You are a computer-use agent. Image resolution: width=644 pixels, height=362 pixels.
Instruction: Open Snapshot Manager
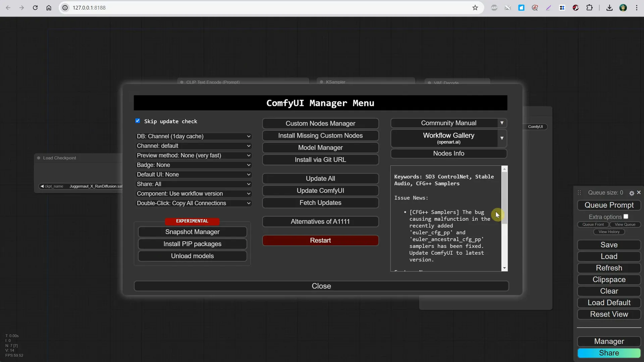[x=192, y=232]
